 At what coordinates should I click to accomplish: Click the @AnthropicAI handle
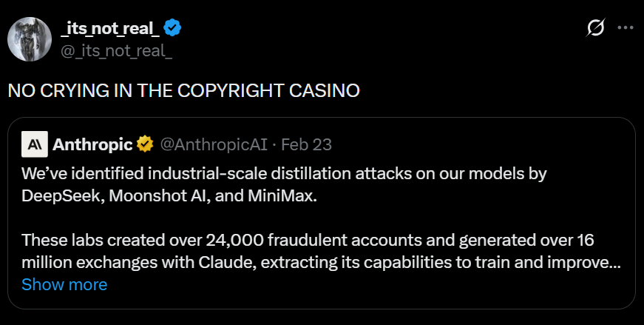213,144
